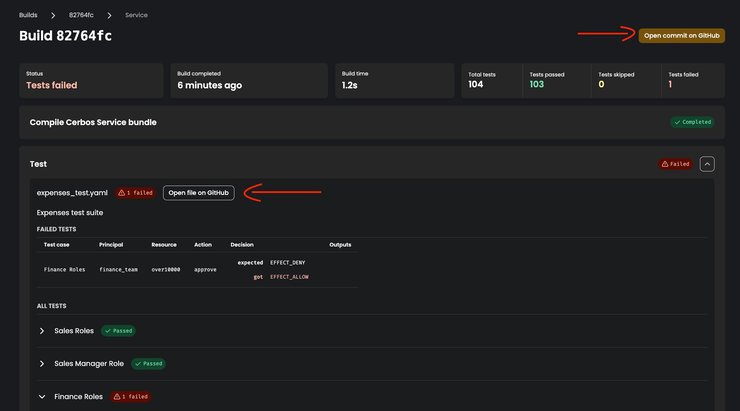Click the 1 failed badge for Finance Roles
The height and width of the screenshot is (411, 740).
click(131, 397)
